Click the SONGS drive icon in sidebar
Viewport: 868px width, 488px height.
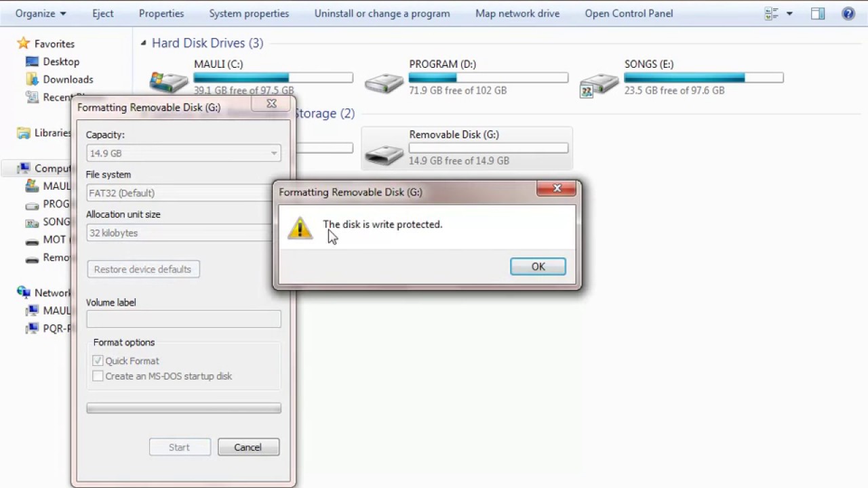[32, 222]
